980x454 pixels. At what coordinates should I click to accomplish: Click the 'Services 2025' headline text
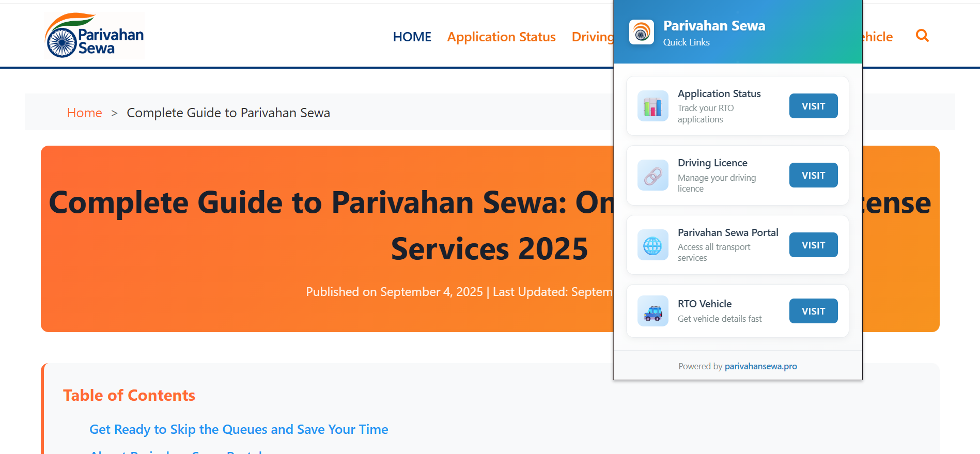pyautogui.click(x=490, y=249)
